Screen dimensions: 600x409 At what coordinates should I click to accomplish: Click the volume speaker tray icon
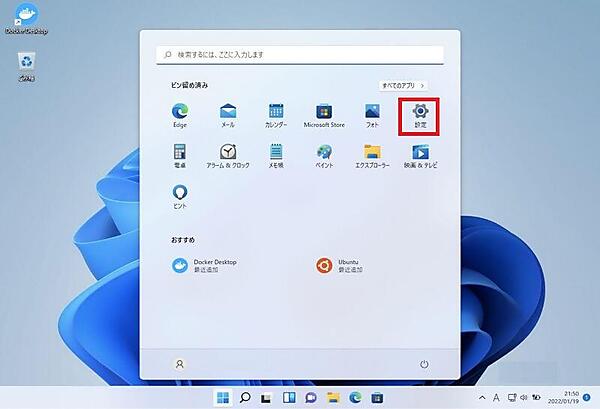[524, 398]
